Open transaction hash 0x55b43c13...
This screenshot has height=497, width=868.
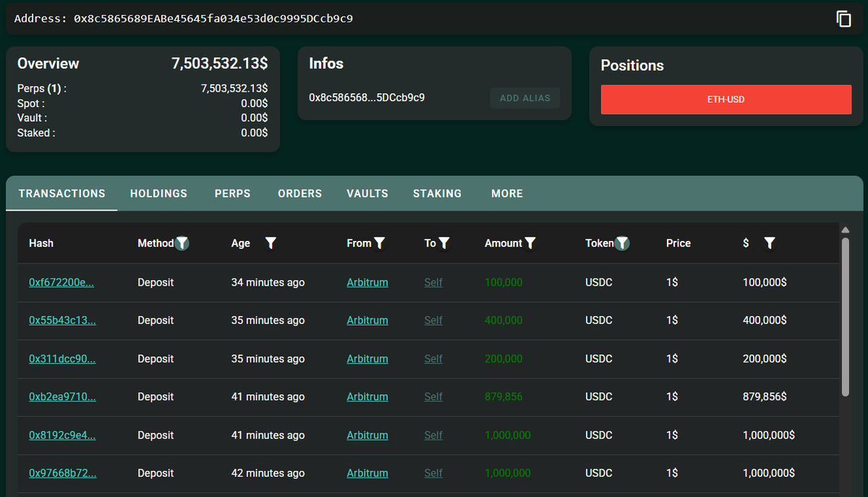[62, 320]
